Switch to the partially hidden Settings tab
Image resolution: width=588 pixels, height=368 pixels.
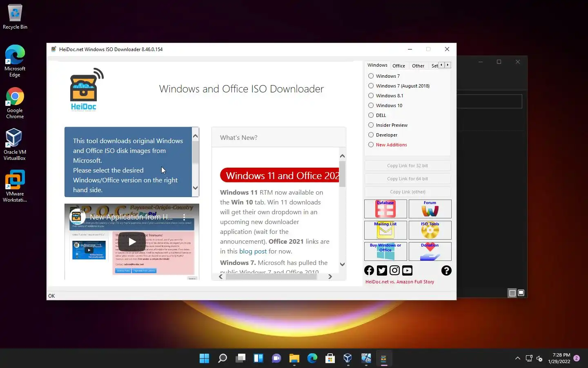tap(434, 66)
